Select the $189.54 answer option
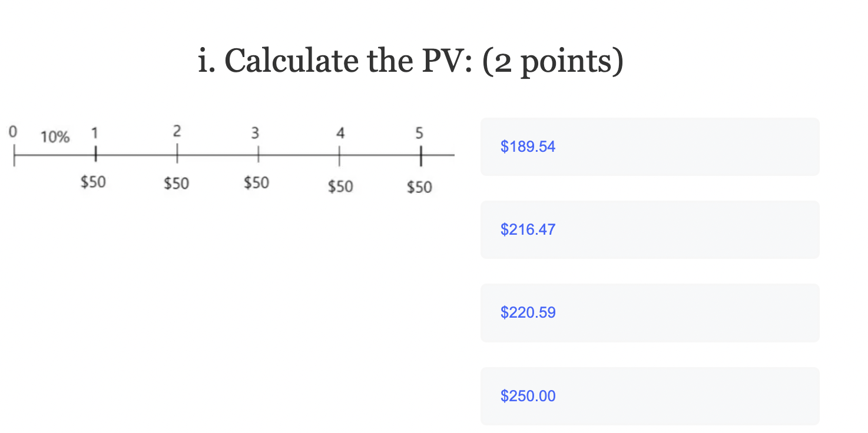The height and width of the screenshot is (433, 868). point(650,146)
